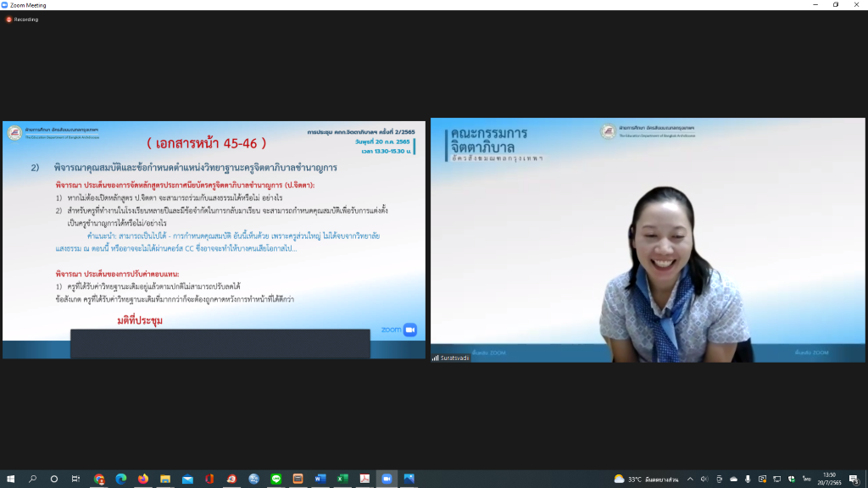Open the Meet Now icon in the tray
Viewport: 868px width, 488px height.
pyautogui.click(x=719, y=480)
